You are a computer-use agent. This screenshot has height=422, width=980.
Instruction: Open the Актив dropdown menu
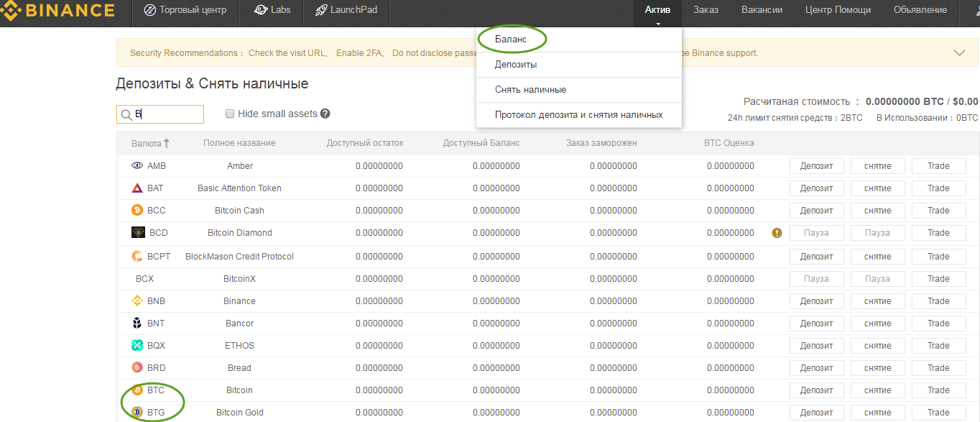[x=657, y=10]
